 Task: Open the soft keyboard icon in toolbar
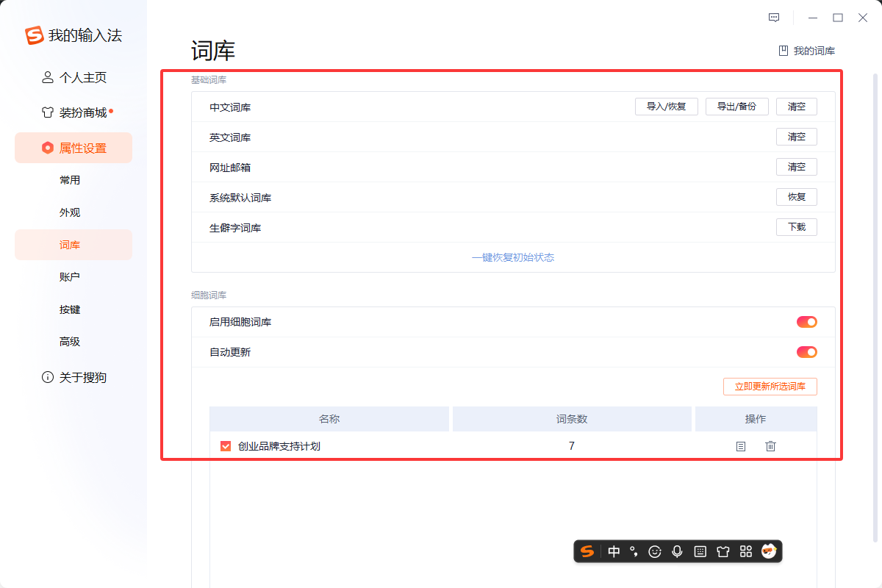pyautogui.click(x=700, y=551)
